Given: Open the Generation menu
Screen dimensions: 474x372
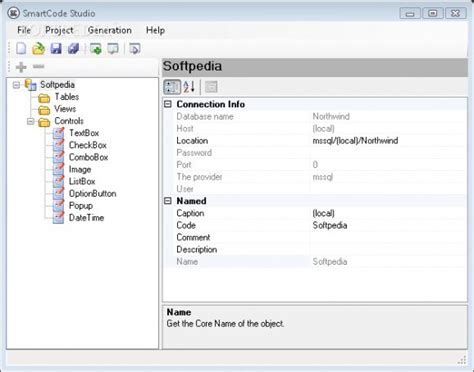Looking at the screenshot, I should (110, 30).
